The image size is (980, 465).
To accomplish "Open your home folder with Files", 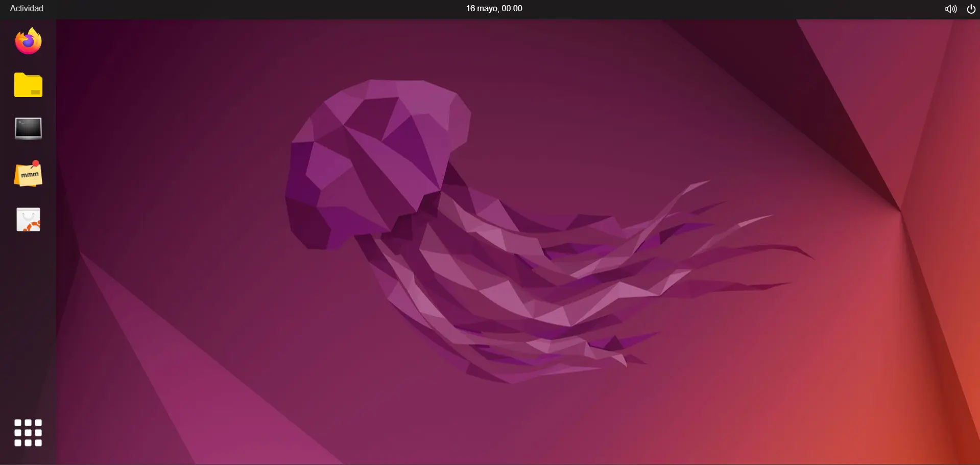I will pyautogui.click(x=28, y=85).
